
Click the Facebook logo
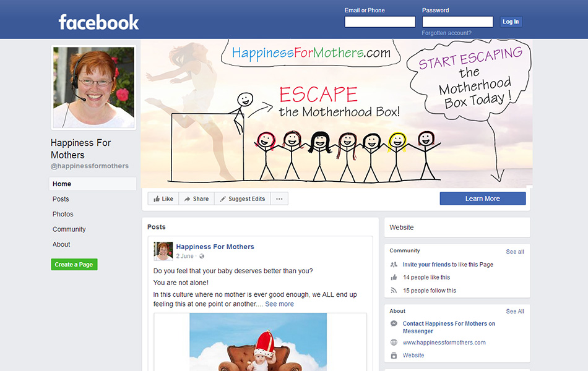pos(98,22)
